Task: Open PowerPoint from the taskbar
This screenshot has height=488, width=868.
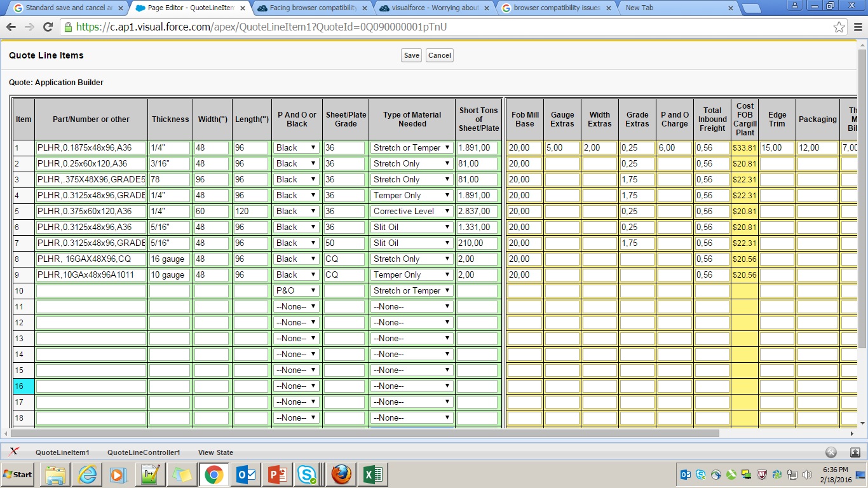Action: [277, 475]
